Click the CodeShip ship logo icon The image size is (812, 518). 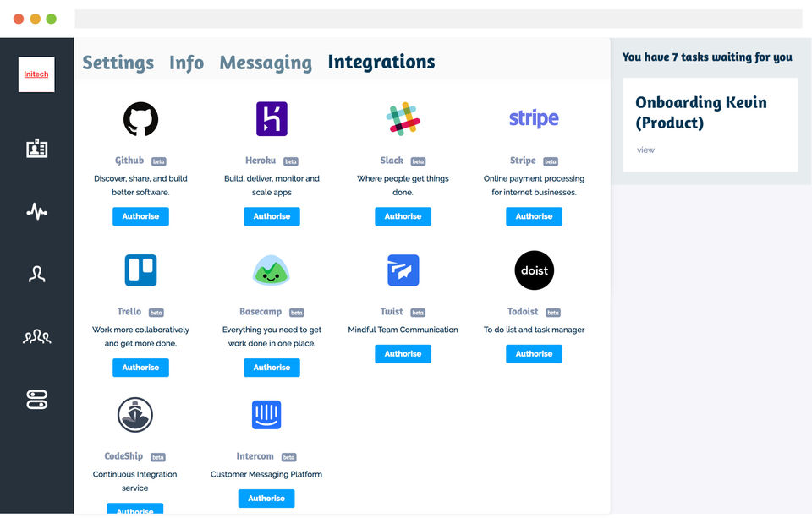coord(135,415)
